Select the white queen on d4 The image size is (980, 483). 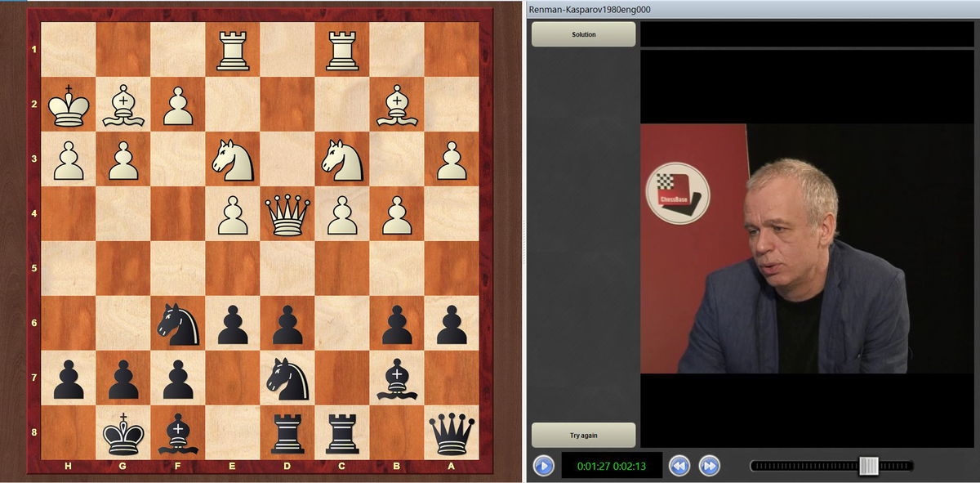click(x=287, y=214)
